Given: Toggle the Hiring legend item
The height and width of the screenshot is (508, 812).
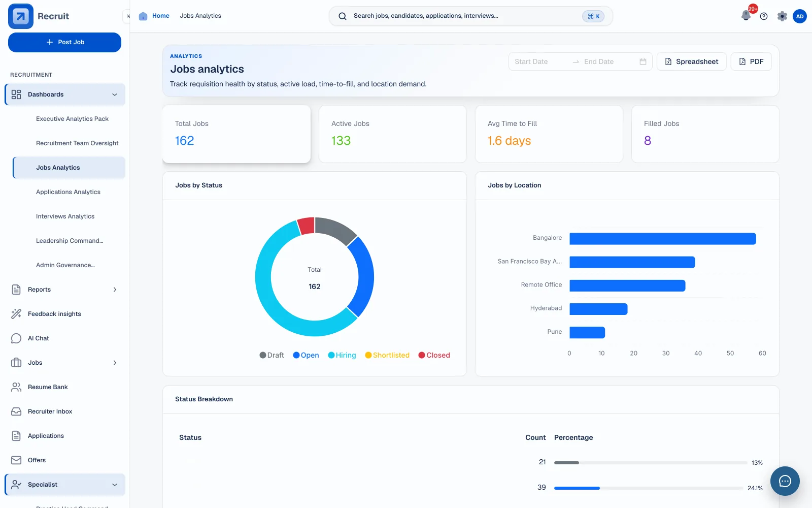Looking at the screenshot, I should point(342,355).
